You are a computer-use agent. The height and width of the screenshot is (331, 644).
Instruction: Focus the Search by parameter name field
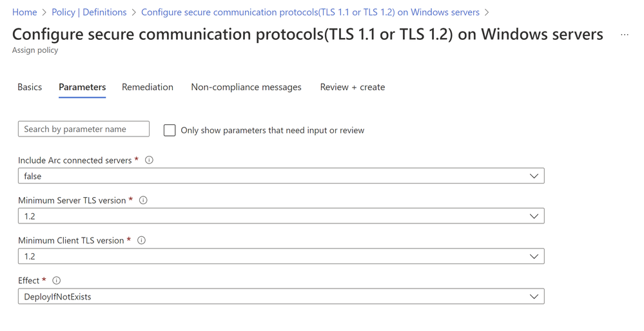tap(84, 129)
